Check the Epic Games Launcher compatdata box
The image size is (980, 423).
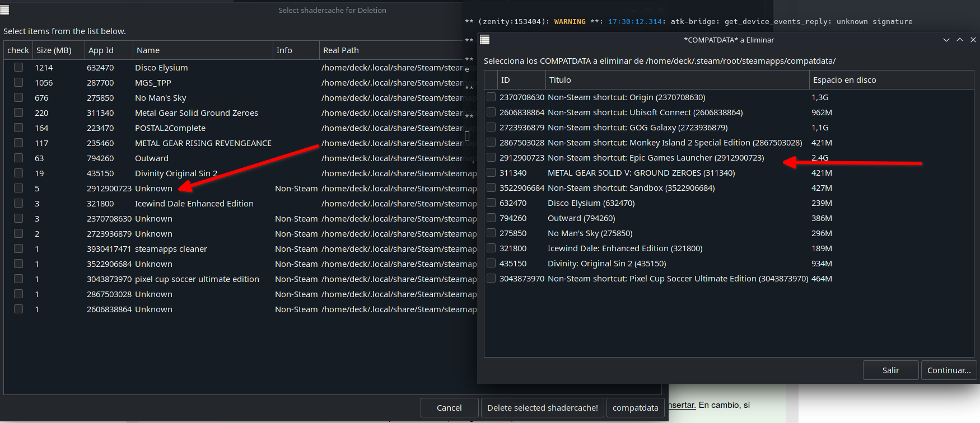pyautogui.click(x=491, y=157)
